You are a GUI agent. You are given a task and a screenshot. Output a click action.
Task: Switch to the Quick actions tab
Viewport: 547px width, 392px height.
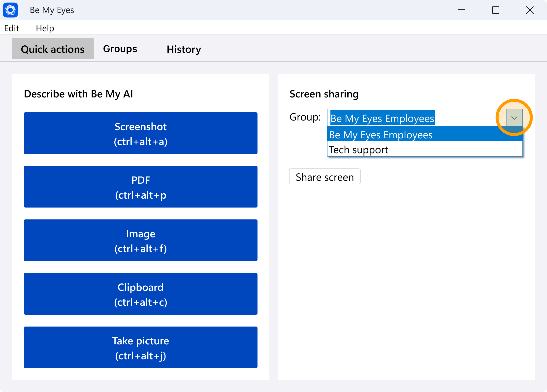point(53,49)
